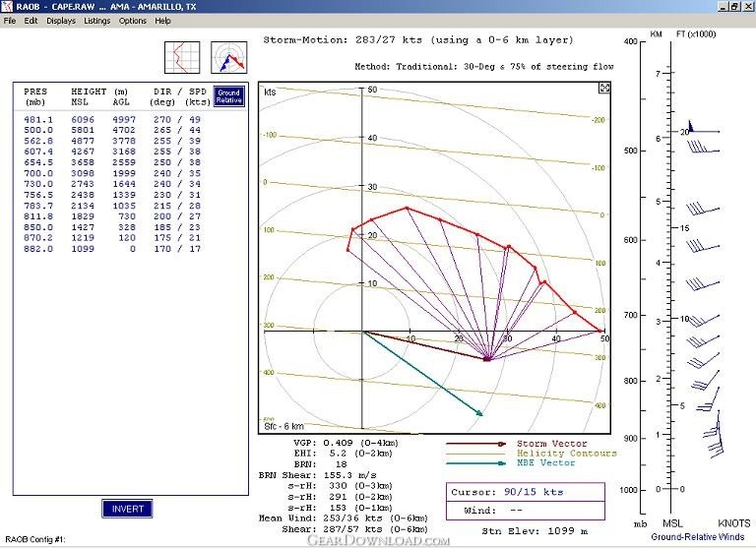The image size is (756, 548).
Task: Click the Method: Traditional text line
Action: pos(484,67)
